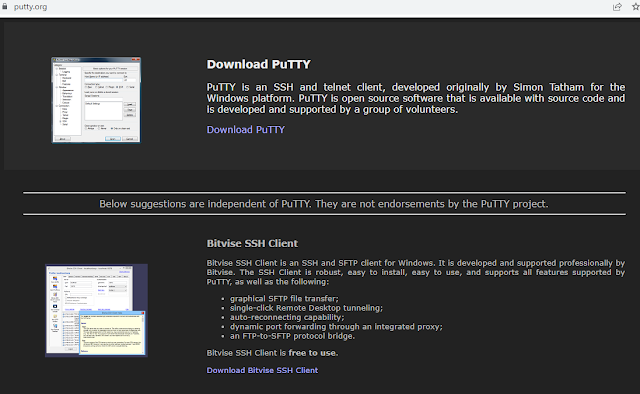Click the Bitvise SSH Client heading

click(252, 243)
